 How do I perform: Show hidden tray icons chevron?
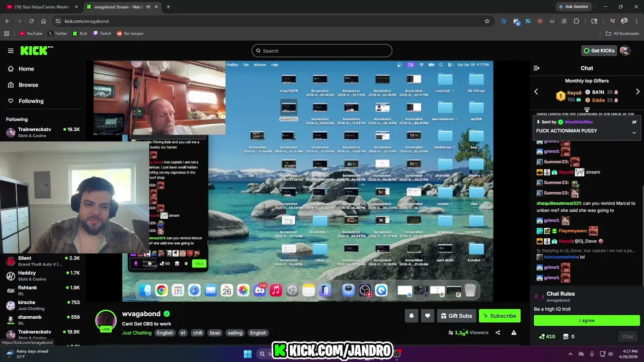[x=571, y=354]
